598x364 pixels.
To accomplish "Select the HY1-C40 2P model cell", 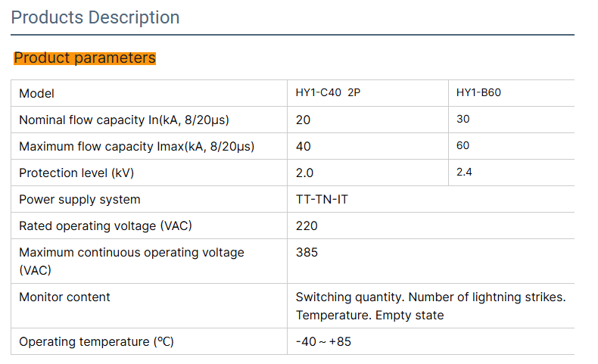I will coord(328,93).
